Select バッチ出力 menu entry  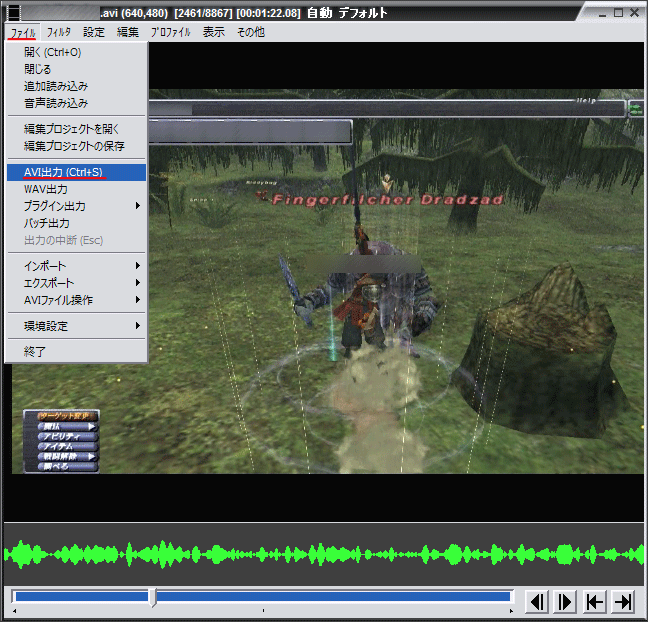click(76, 223)
